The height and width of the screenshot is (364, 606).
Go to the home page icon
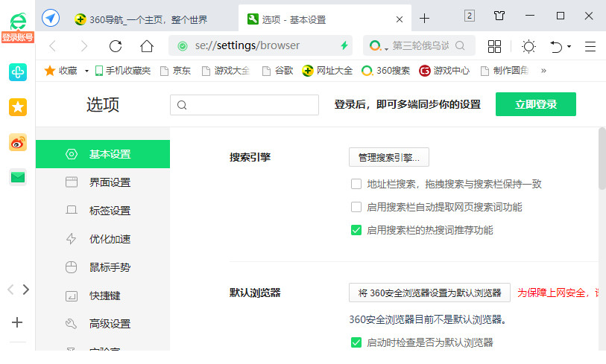click(x=147, y=46)
